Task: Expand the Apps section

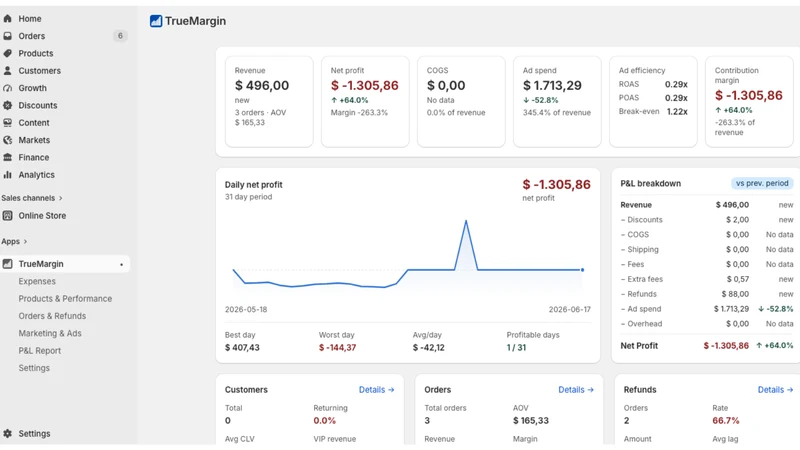Action: click(x=14, y=241)
